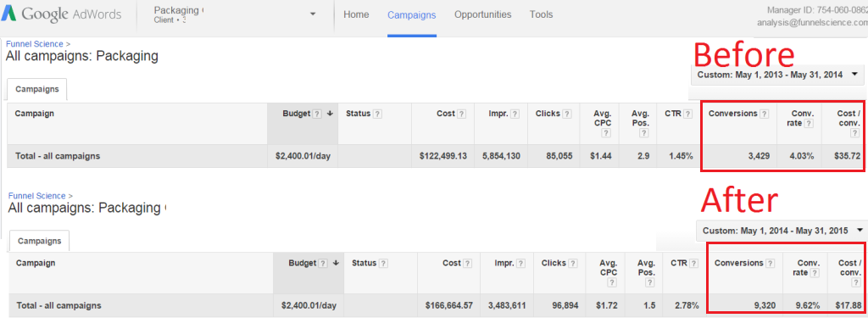Open the Opportunities tab
Screen dimensions: 868x318
482,14
